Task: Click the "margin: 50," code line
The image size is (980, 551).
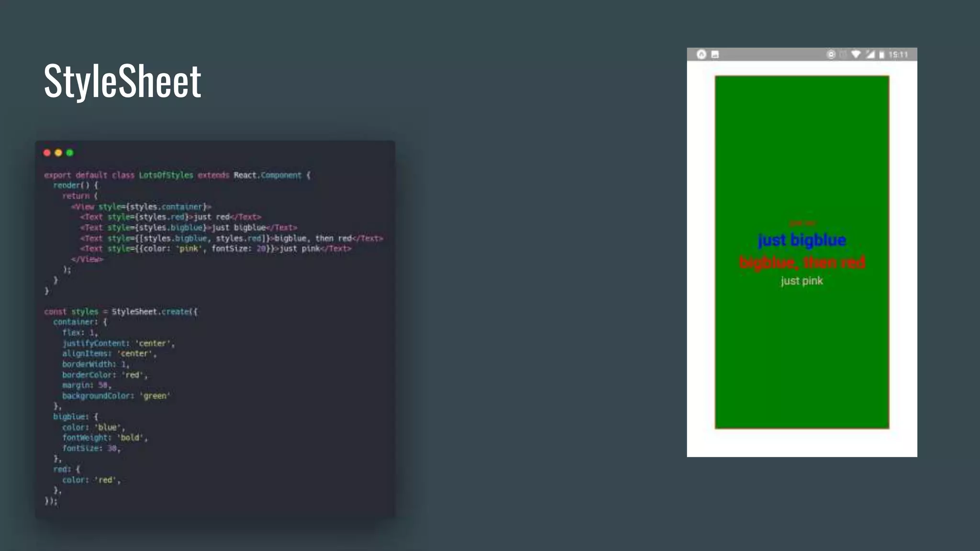Action: point(87,386)
